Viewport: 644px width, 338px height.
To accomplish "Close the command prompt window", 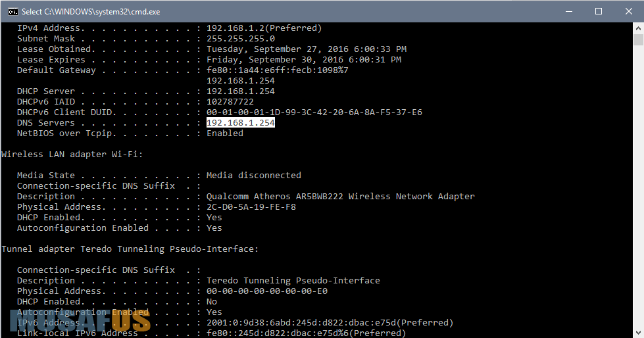I will (x=628, y=11).
